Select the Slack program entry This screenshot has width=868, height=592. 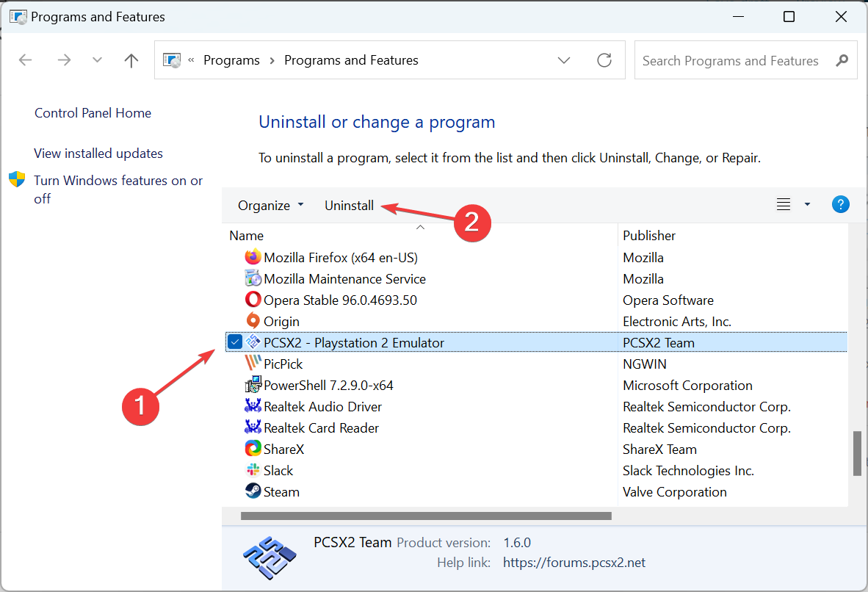point(278,471)
